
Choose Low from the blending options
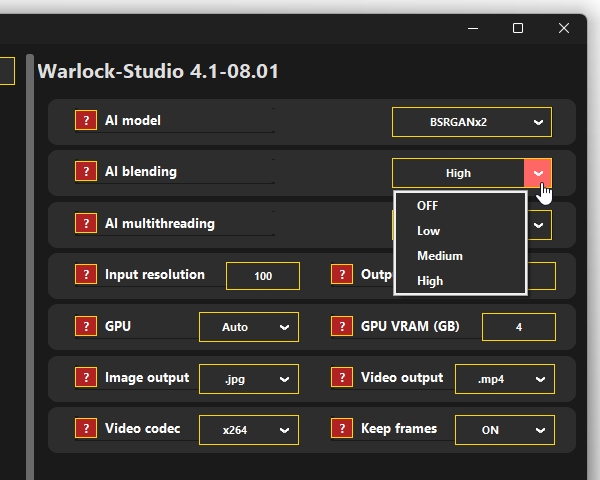(428, 231)
